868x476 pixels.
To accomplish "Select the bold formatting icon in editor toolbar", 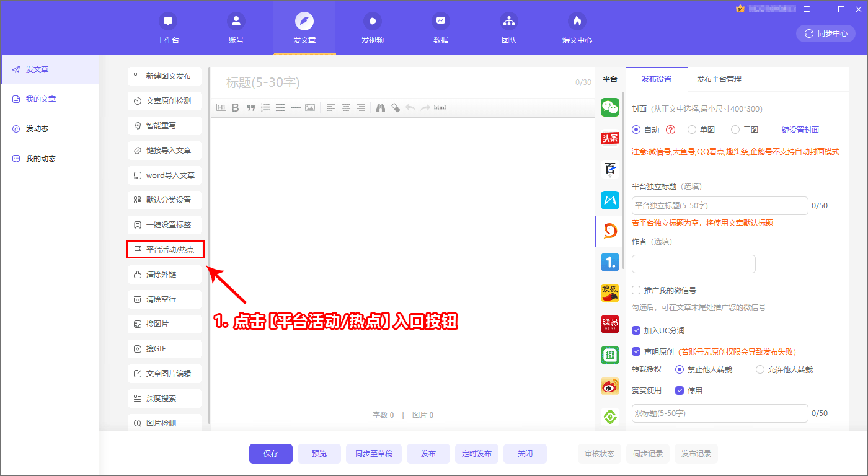I will click(235, 107).
